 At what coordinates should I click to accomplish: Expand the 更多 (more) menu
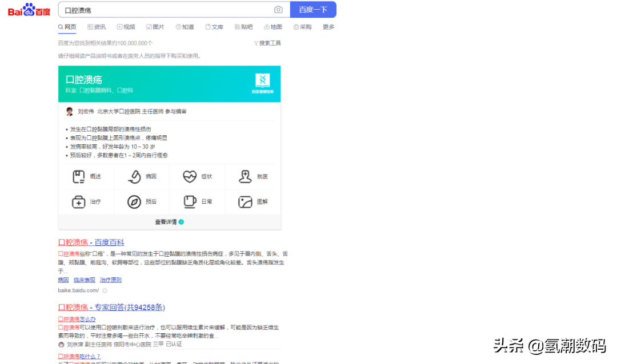pyautogui.click(x=328, y=26)
